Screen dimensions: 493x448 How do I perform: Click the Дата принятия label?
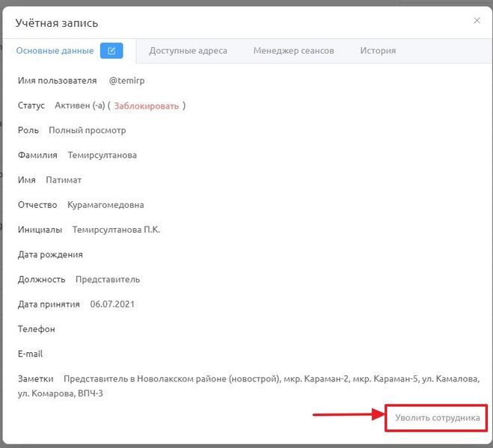pos(49,304)
